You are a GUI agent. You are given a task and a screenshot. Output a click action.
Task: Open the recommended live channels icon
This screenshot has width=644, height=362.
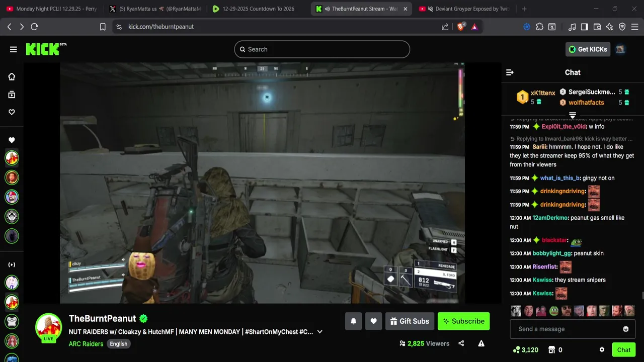point(12,264)
